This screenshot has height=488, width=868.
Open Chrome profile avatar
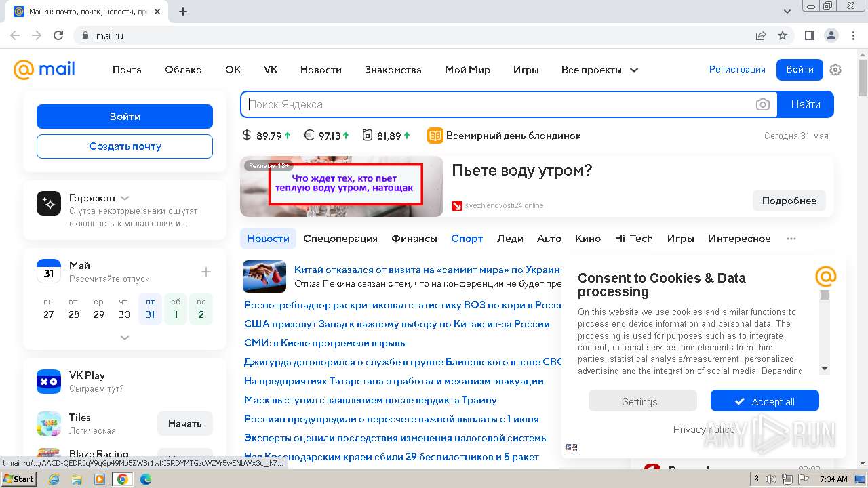coord(831,35)
